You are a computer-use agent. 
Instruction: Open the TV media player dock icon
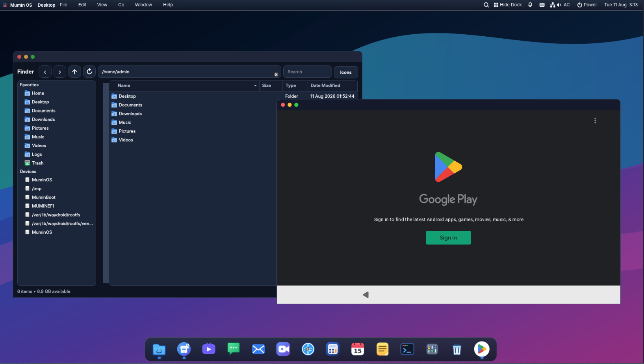coord(209,349)
